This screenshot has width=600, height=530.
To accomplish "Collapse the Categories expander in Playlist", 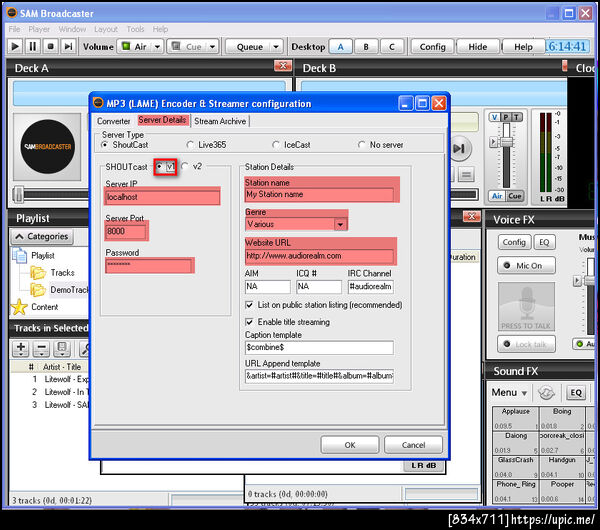I will point(42,236).
